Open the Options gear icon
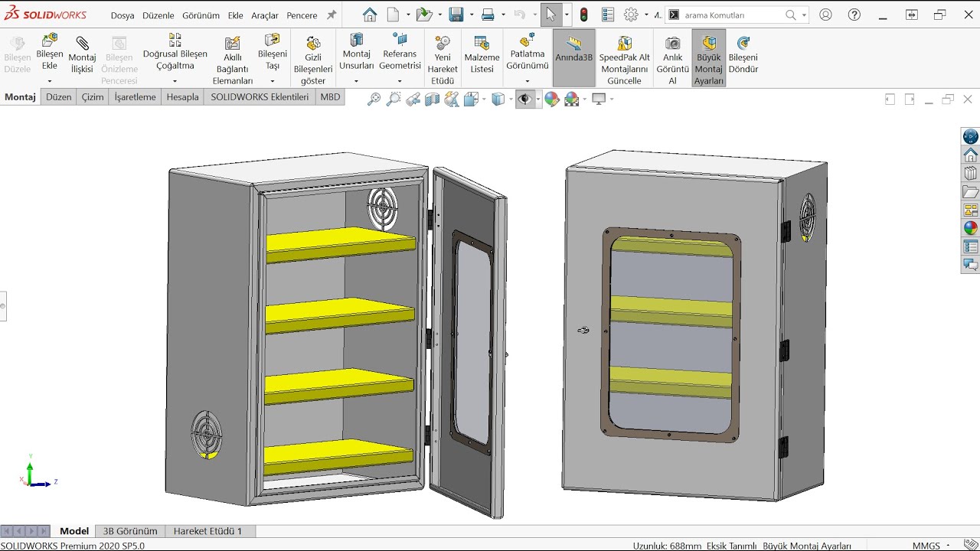The width and height of the screenshot is (980, 551). (x=631, y=15)
